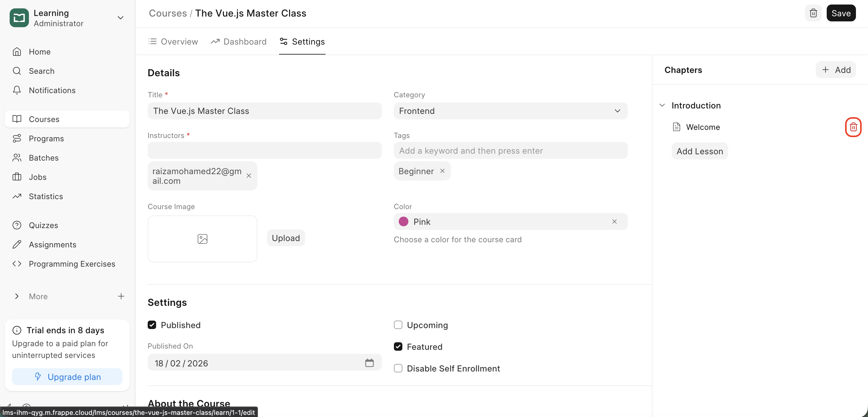Screen dimensions: 868x417
Task: Delete the Welcome lesson via trash icon
Action: (853, 127)
